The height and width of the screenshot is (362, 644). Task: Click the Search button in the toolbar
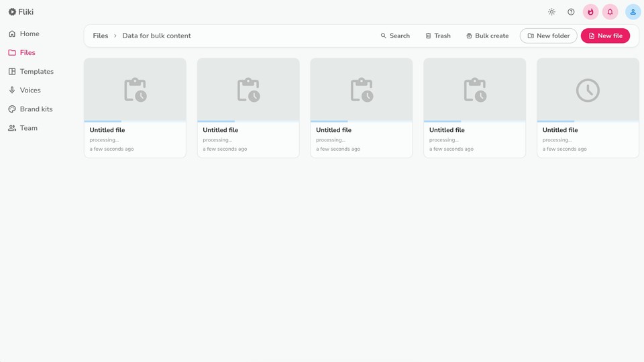click(x=395, y=36)
